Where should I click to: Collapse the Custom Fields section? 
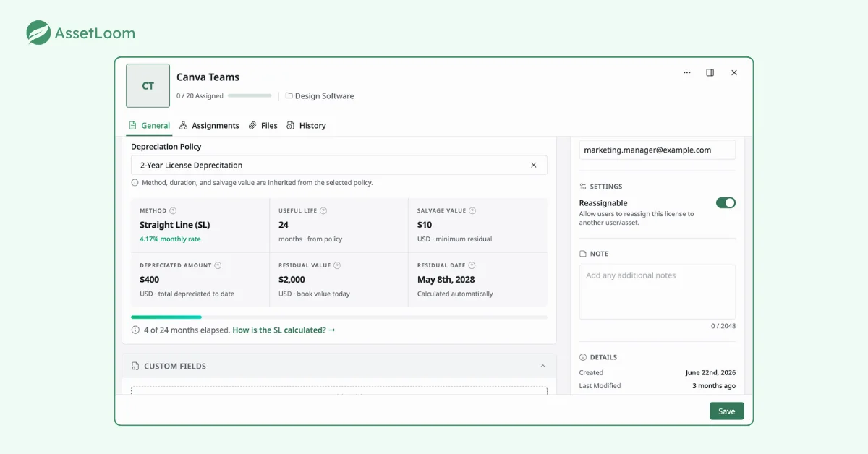(x=543, y=366)
